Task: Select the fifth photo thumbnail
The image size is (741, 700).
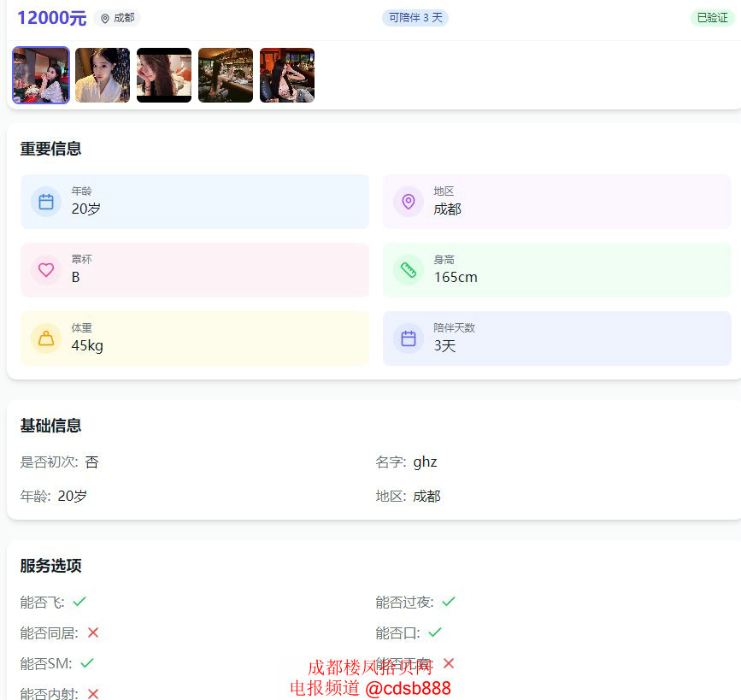Action: tap(287, 75)
